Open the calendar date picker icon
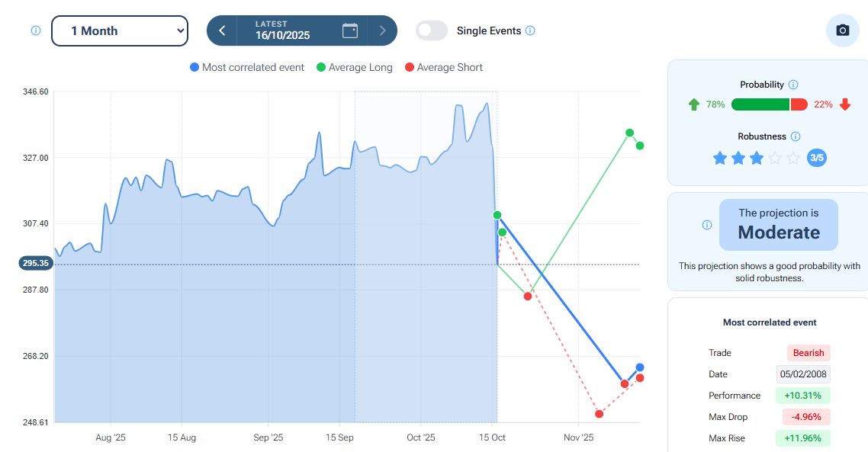Image resolution: width=868 pixels, height=452 pixels. pos(350,30)
